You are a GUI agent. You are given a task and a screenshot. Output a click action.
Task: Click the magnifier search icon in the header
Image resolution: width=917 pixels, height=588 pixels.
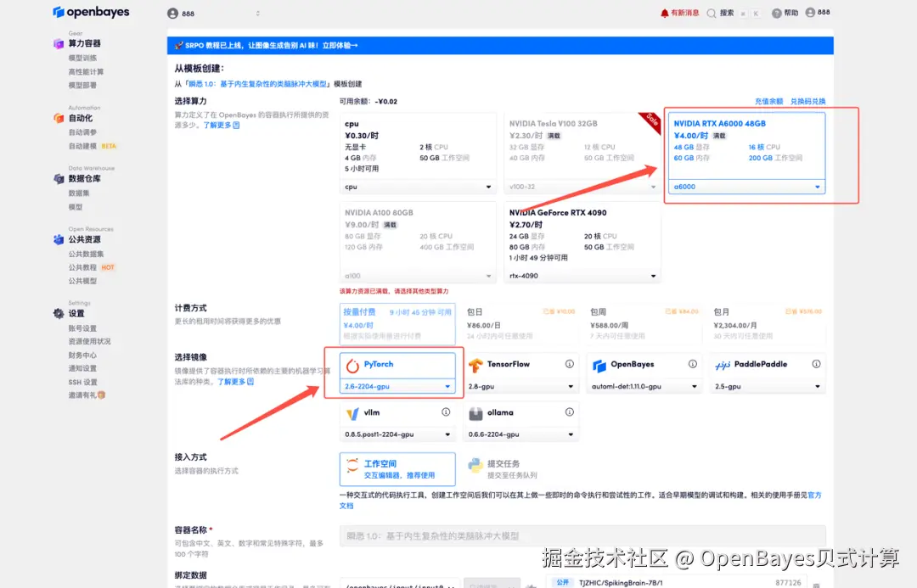pyautogui.click(x=712, y=13)
